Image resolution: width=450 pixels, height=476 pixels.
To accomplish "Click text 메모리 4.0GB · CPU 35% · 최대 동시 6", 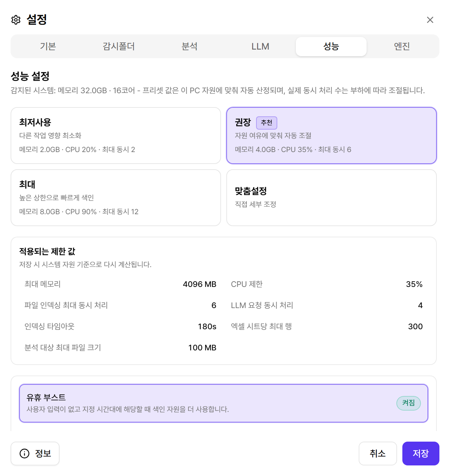I will [x=293, y=149].
